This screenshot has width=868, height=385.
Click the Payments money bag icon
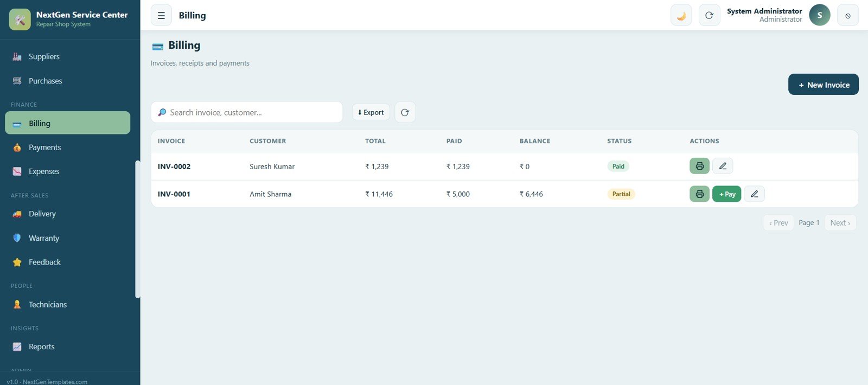tap(17, 147)
